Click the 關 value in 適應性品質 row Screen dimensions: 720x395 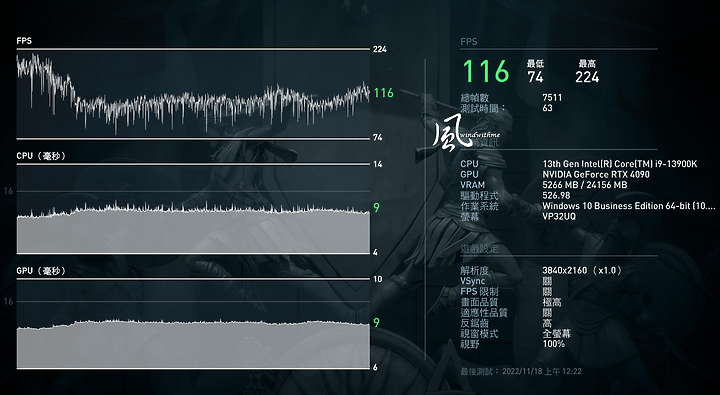pos(547,313)
